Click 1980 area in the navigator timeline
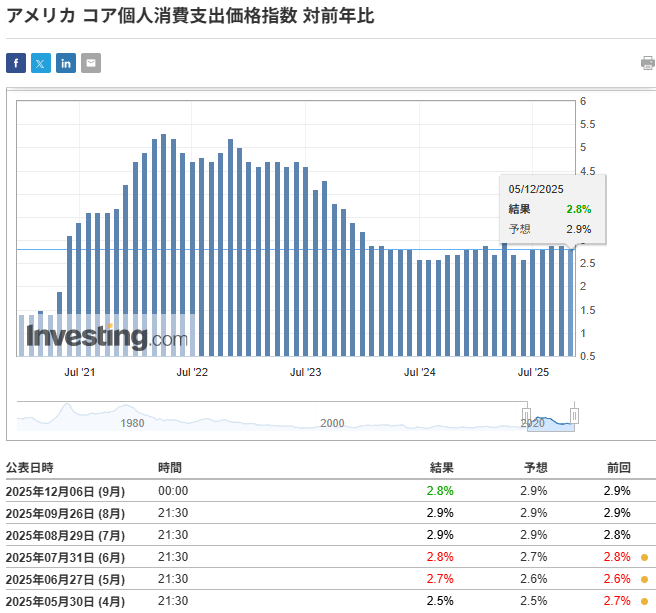Screen dimensions: 656x613 [132, 423]
